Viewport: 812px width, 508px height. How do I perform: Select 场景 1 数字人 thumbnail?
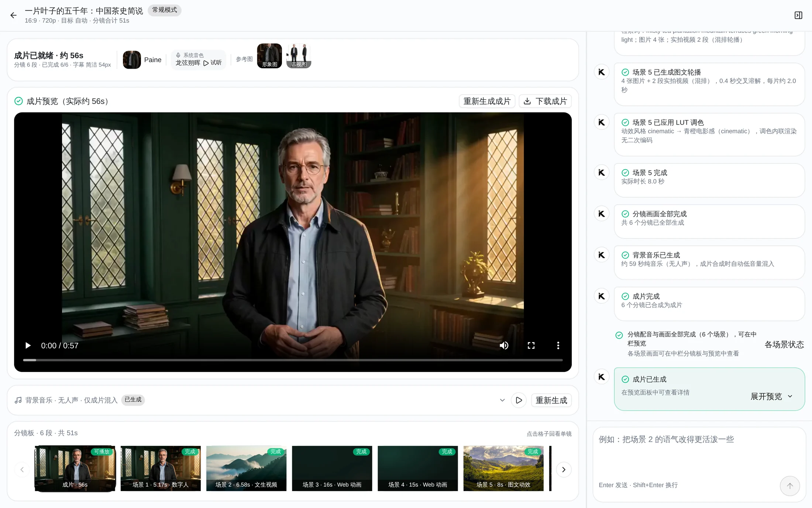161,468
